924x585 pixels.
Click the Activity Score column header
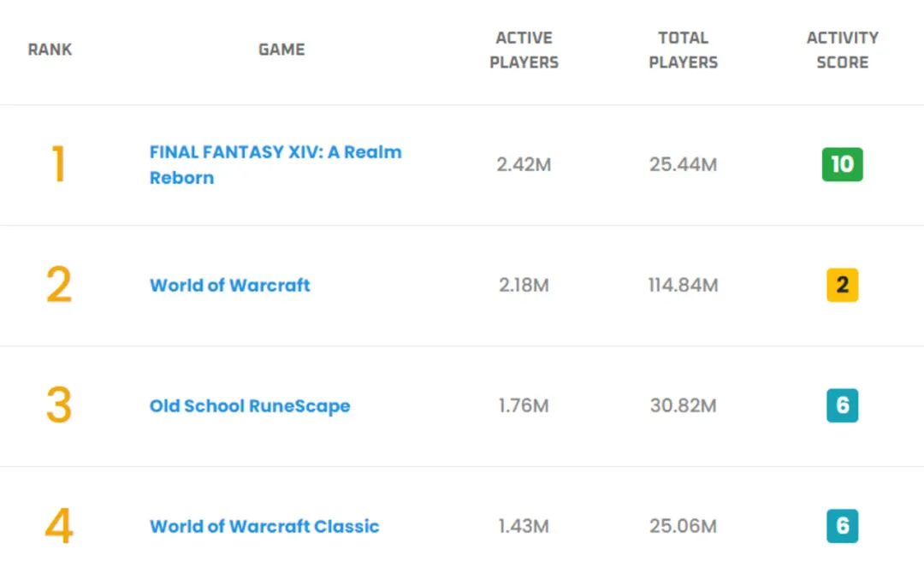click(x=842, y=50)
